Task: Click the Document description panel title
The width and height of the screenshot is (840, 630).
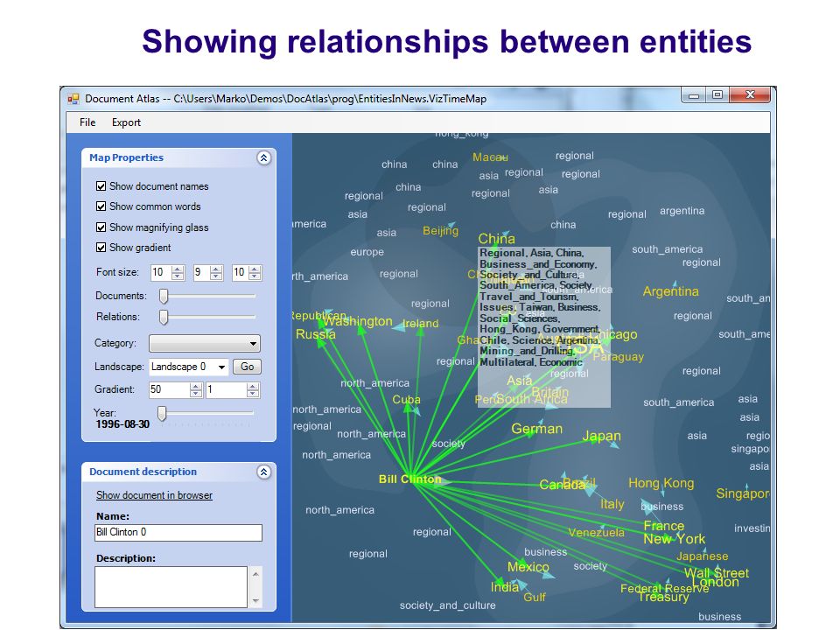Action: pyautogui.click(x=143, y=472)
